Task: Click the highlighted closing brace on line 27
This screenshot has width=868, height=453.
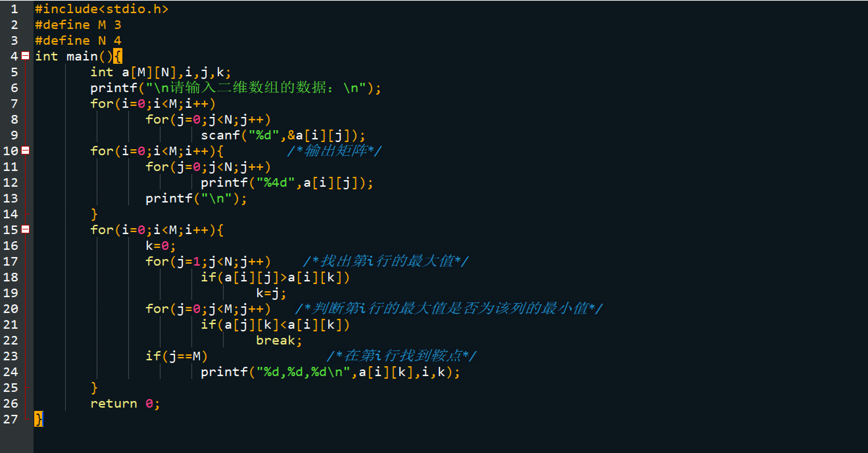Action: coord(39,419)
